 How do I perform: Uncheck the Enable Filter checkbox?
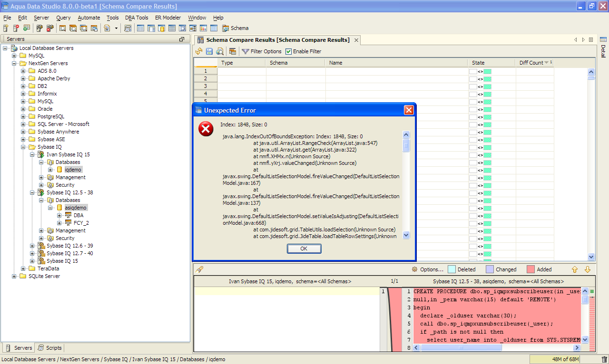[x=288, y=51]
